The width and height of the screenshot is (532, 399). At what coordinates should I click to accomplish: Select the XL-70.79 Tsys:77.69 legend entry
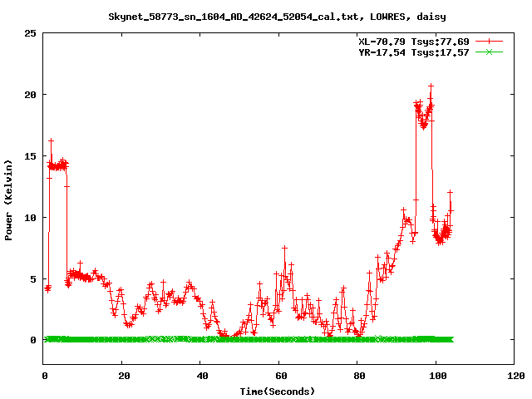click(414, 42)
